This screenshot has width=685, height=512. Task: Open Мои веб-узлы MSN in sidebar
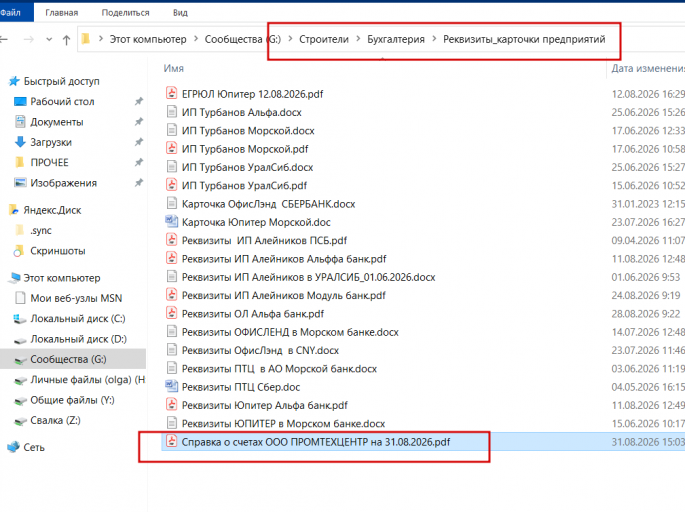76,299
